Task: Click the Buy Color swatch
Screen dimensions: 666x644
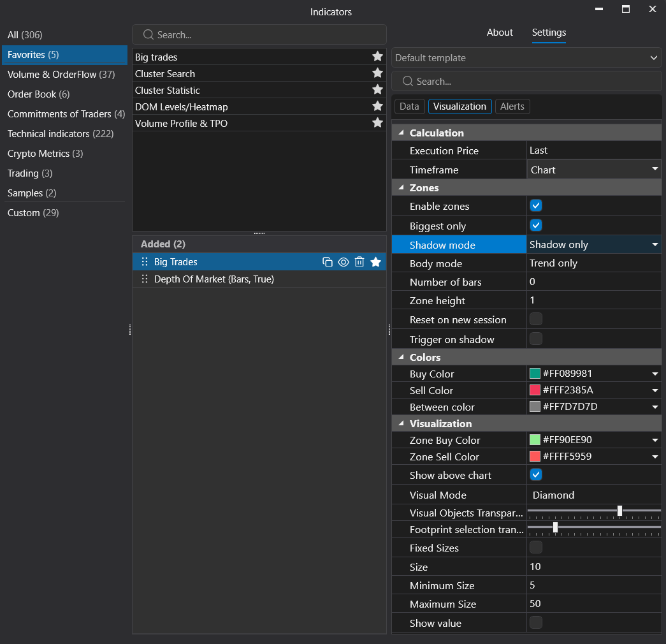Action: [535, 373]
